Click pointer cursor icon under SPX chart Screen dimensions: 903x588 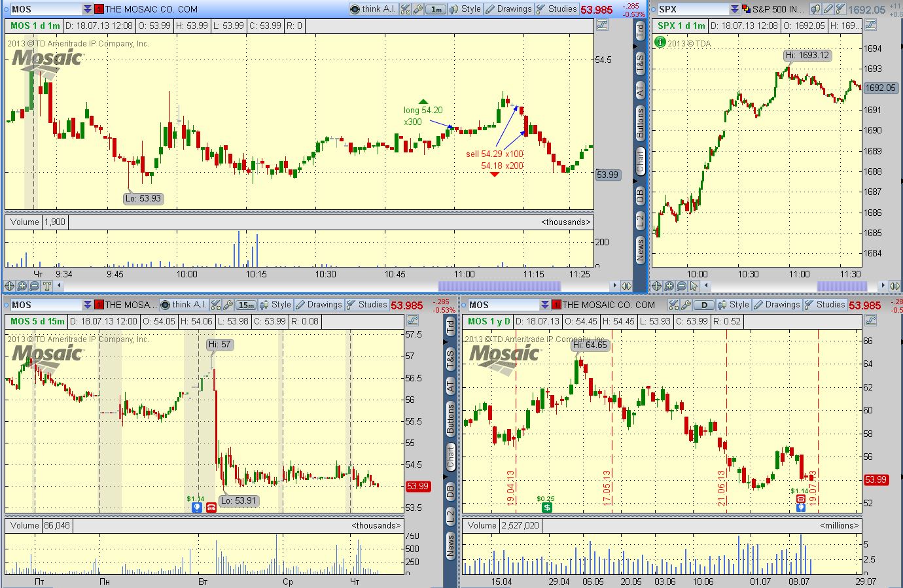coord(694,286)
